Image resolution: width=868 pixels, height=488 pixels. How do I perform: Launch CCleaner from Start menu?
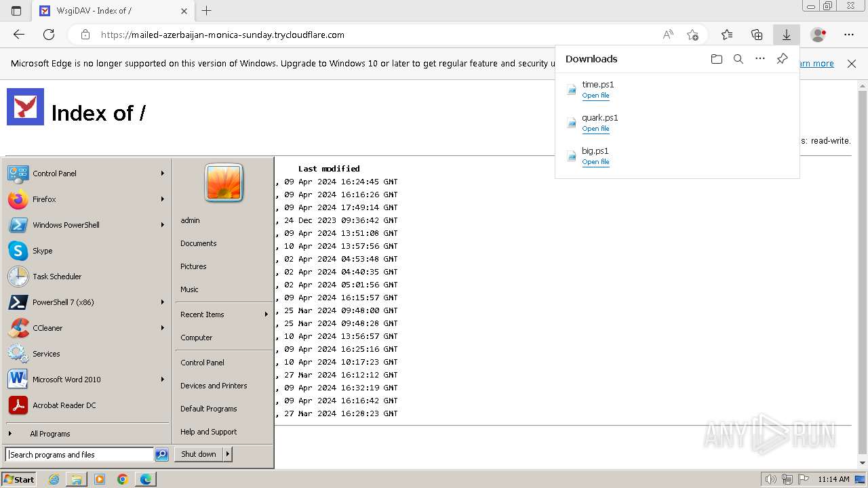87,328
